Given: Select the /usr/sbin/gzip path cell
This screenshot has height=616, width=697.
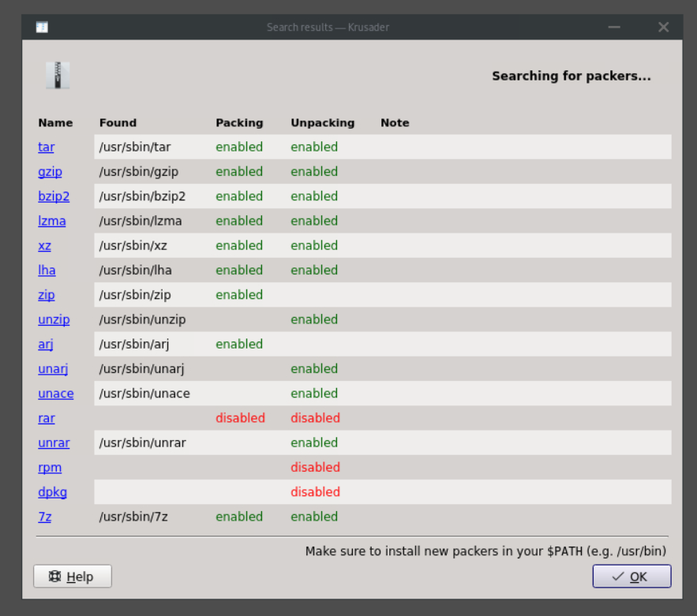Looking at the screenshot, I should pos(139,171).
